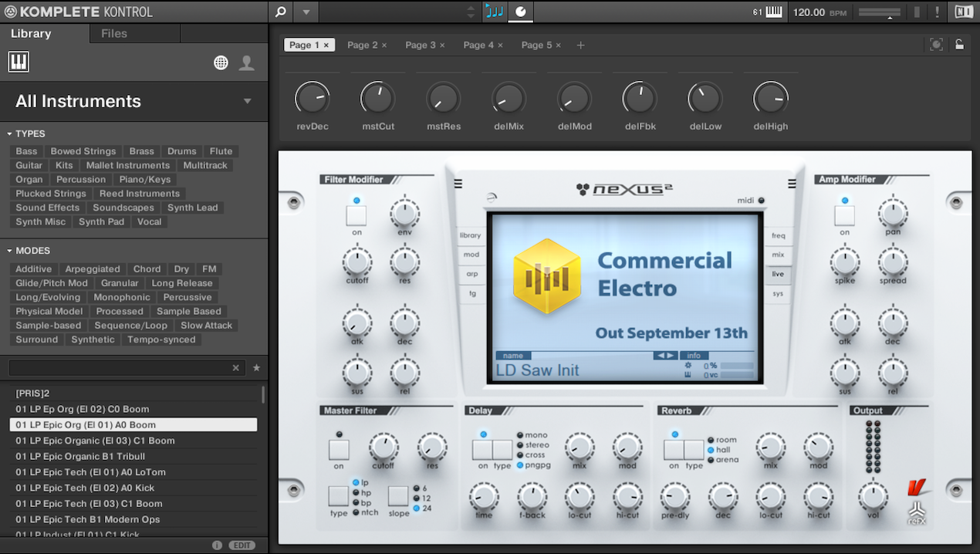Collapse the MODES section
Screen dimensions: 980x554
10,251
